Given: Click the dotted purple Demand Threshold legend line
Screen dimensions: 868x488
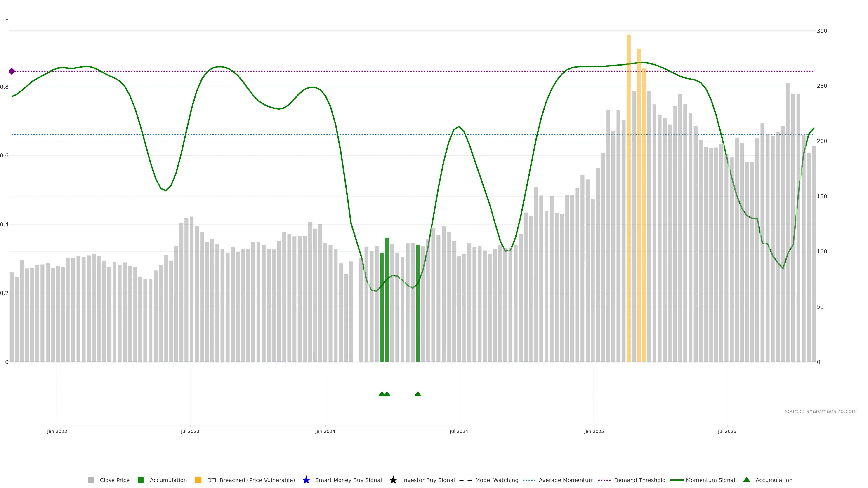Looking at the screenshot, I should pos(604,480).
